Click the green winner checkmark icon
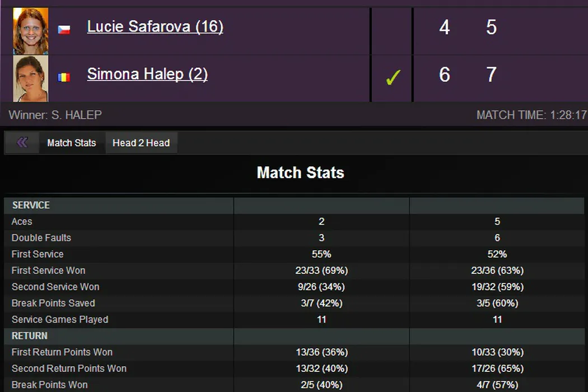 pyautogui.click(x=393, y=78)
